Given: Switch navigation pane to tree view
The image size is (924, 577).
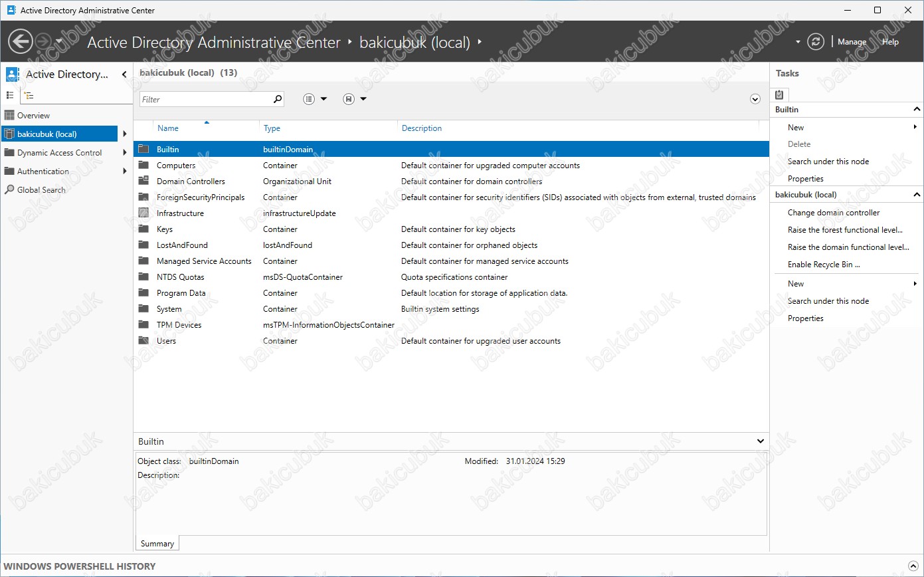Looking at the screenshot, I should click(x=29, y=96).
